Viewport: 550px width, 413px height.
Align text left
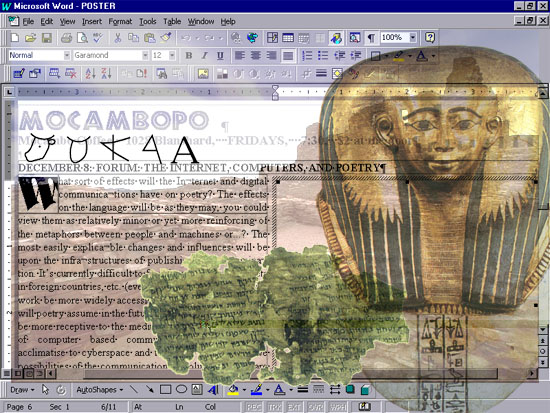(x=240, y=55)
